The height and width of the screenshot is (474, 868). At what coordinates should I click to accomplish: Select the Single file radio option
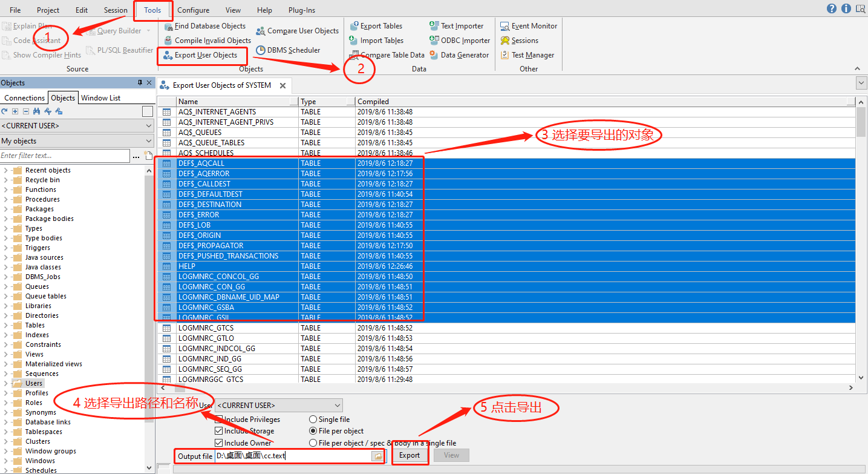coord(313,420)
